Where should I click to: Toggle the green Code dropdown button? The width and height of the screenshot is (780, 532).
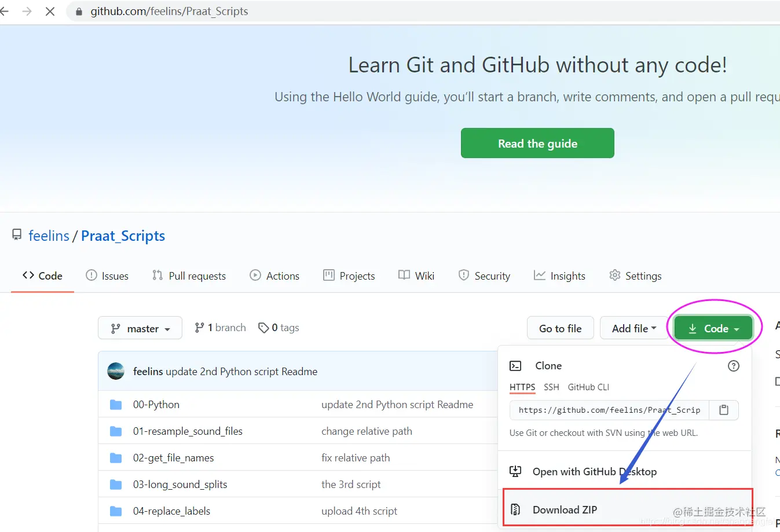tap(713, 328)
